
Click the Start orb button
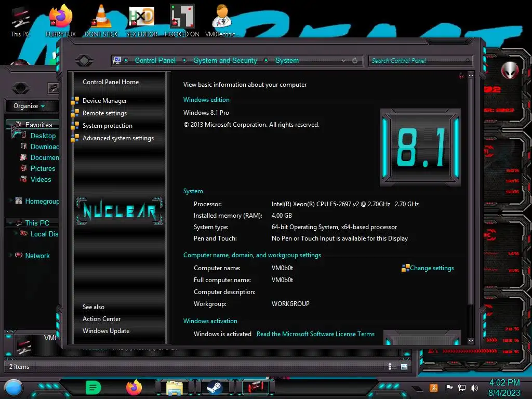click(13, 388)
